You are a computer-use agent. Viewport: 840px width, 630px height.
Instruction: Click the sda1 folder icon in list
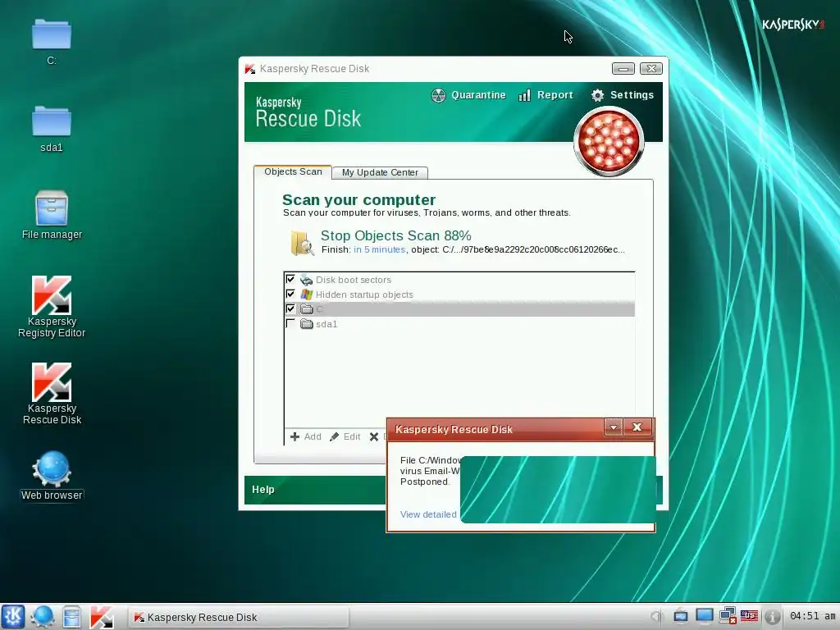(x=307, y=323)
